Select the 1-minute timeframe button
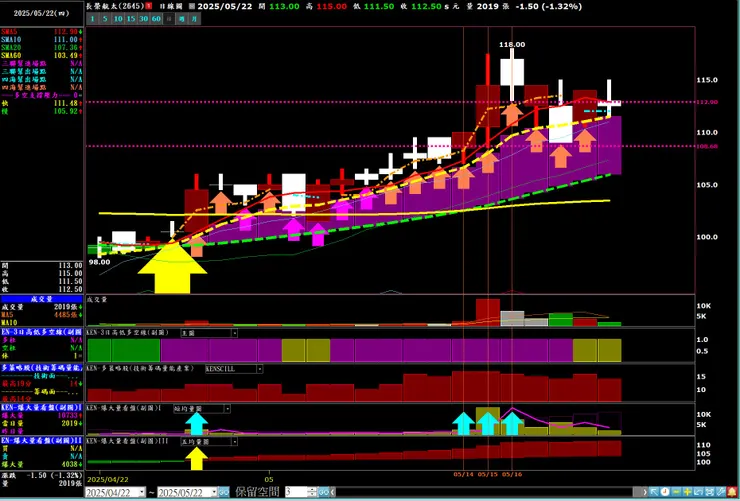Image resolution: width=740 pixels, height=501 pixels. [92, 19]
